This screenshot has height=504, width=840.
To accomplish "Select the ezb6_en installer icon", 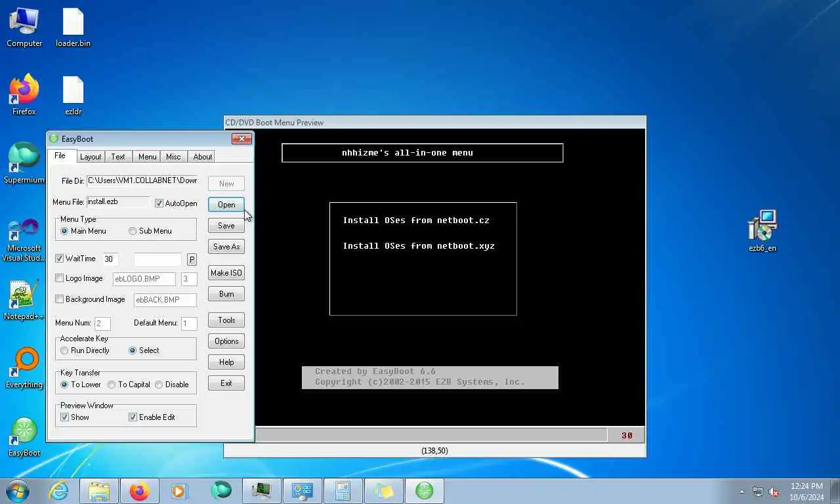I will click(762, 231).
